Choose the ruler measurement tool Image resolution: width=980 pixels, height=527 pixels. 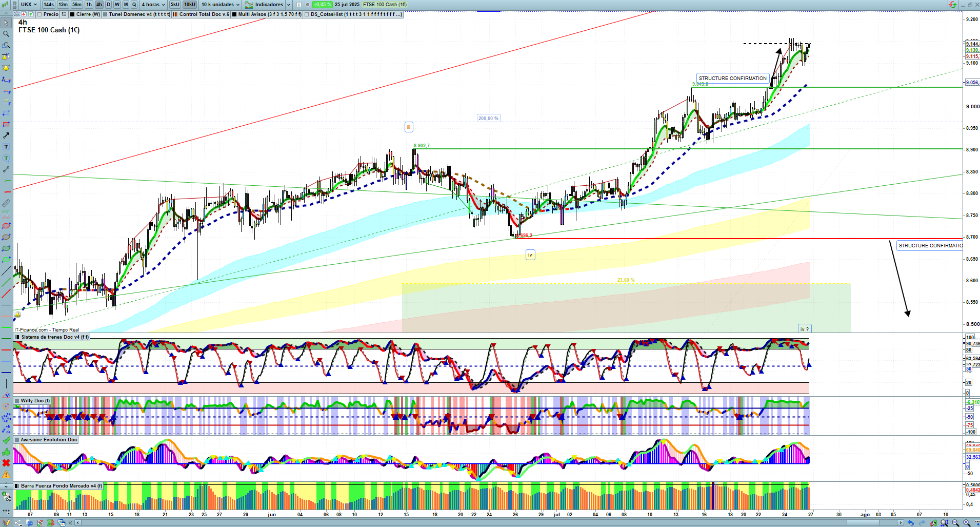6,203
